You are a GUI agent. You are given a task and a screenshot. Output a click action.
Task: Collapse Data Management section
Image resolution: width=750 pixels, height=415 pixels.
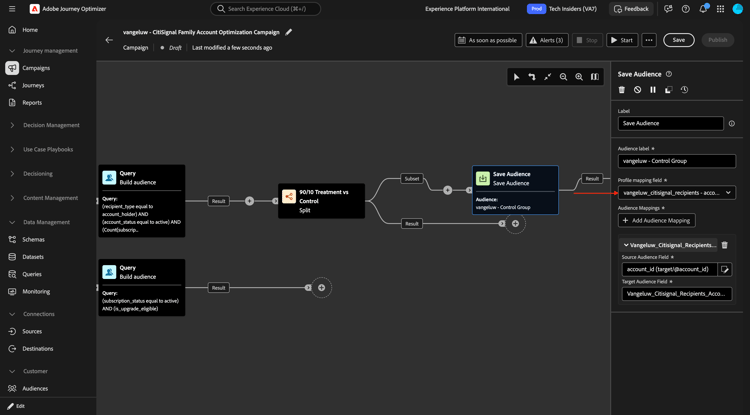pos(12,222)
